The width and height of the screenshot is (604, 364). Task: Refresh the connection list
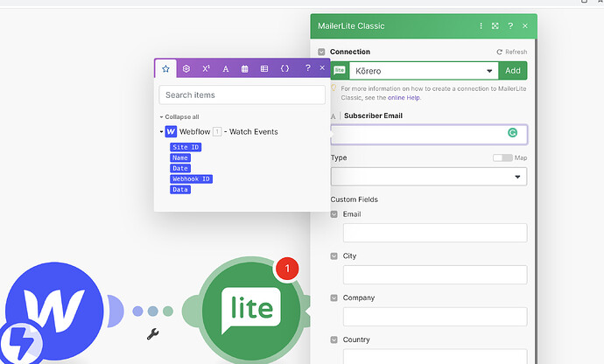(512, 52)
